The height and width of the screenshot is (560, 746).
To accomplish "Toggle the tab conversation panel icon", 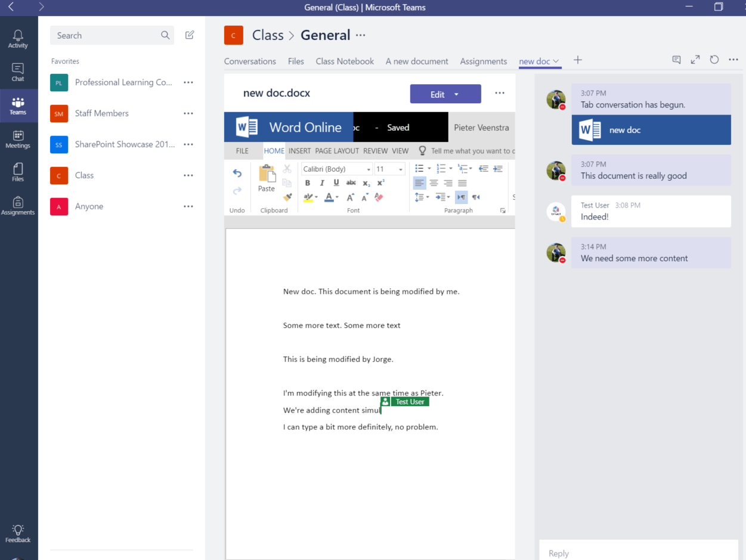I will [676, 60].
